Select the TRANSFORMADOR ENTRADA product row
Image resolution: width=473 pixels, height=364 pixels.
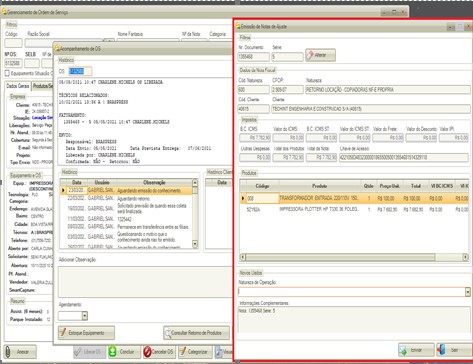tap(354, 198)
